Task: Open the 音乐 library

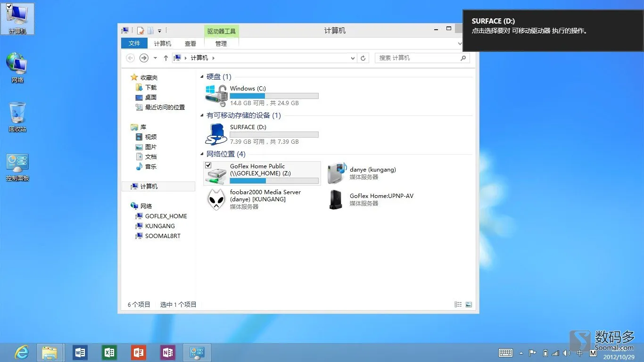Action: (151, 167)
